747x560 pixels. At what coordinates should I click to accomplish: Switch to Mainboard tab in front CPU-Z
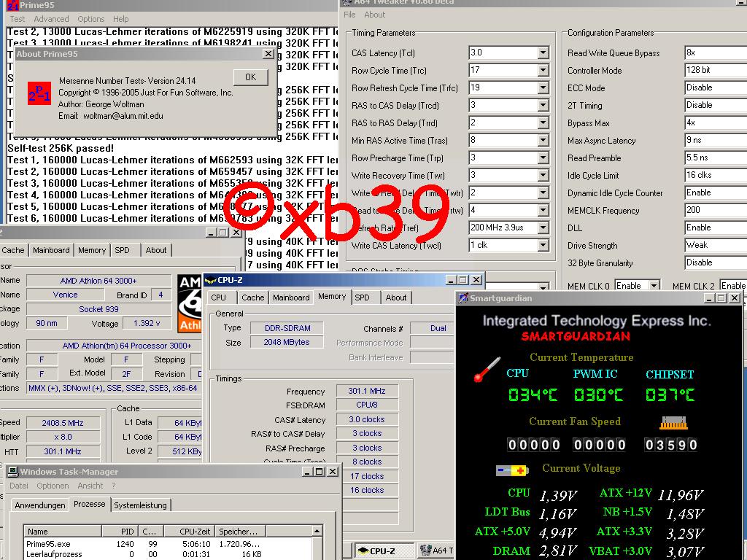291,297
